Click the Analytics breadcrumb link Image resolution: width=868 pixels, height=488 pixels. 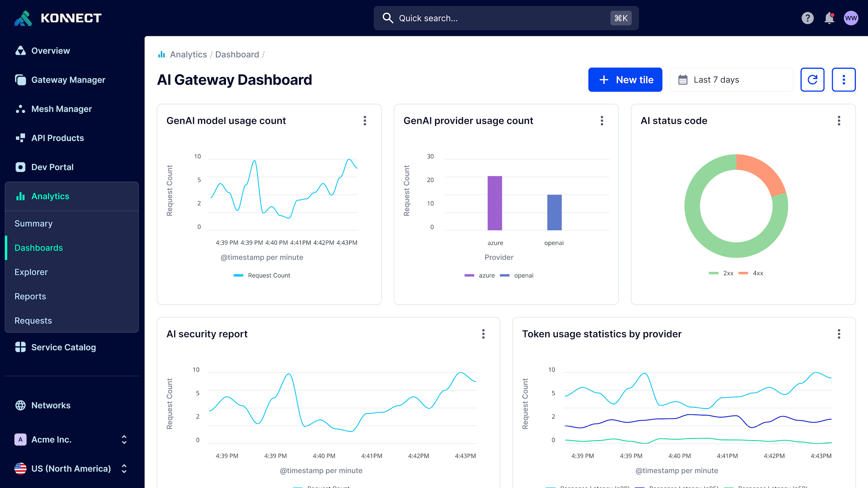[x=188, y=55]
